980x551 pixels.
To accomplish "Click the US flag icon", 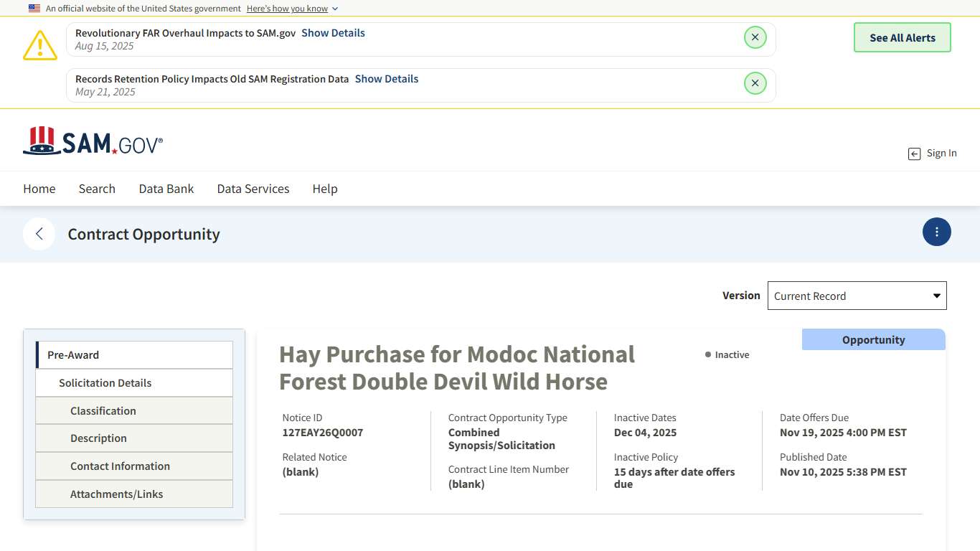I will (x=34, y=9).
